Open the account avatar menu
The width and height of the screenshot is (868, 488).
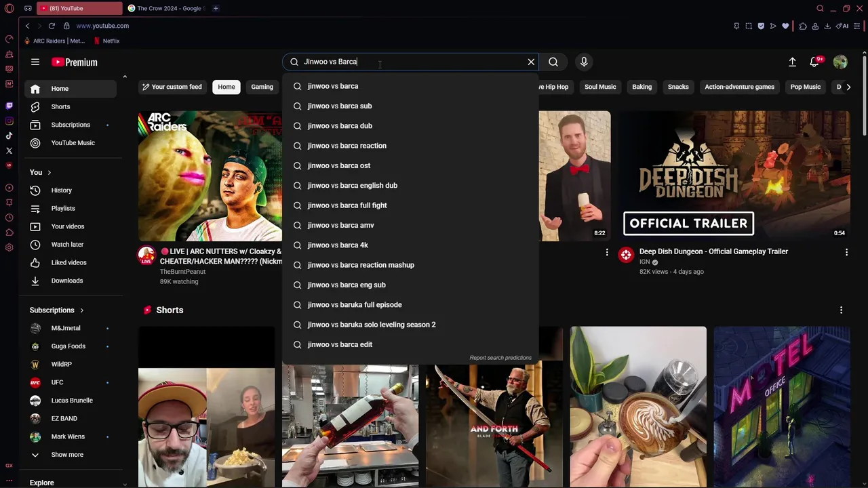[x=840, y=62]
